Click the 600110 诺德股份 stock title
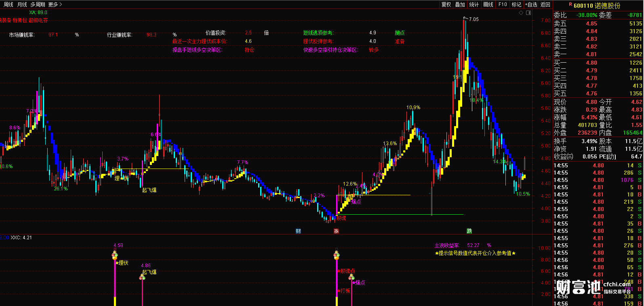The image size is (644, 306). point(597,6)
